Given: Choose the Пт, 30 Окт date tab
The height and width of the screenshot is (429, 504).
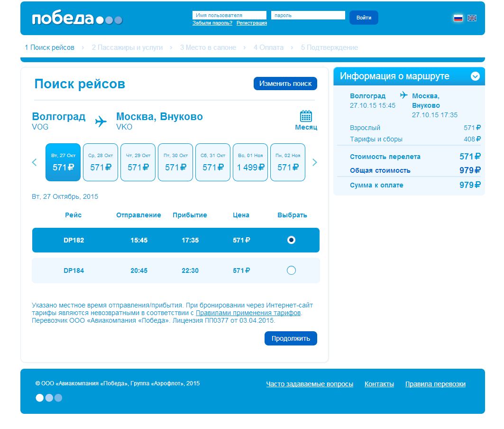Looking at the screenshot, I should point(175,162).
